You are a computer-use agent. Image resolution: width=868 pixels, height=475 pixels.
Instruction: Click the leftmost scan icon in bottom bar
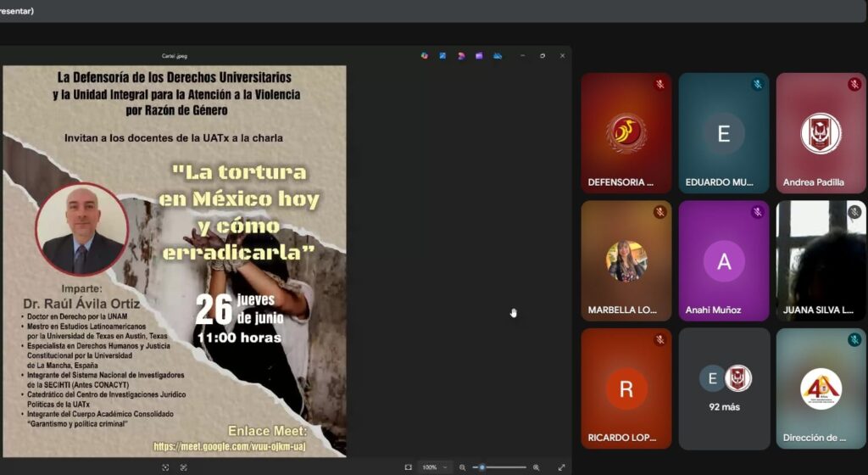pos(165,467)
